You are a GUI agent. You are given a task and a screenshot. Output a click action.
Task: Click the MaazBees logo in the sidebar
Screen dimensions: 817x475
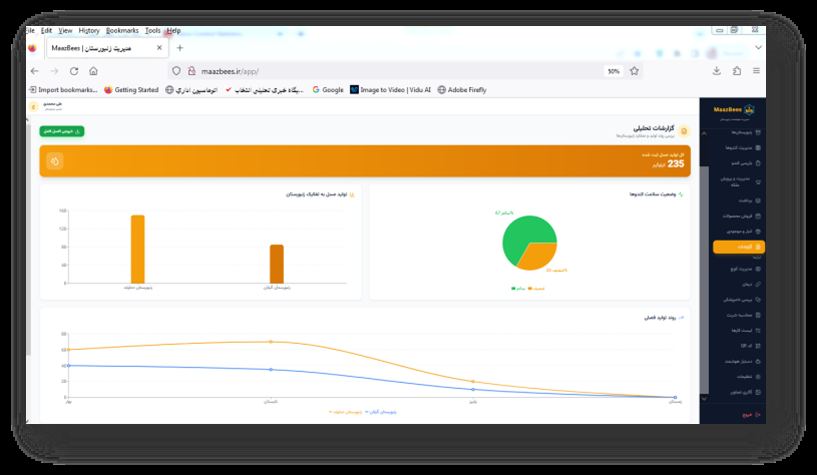click(734, 110)
